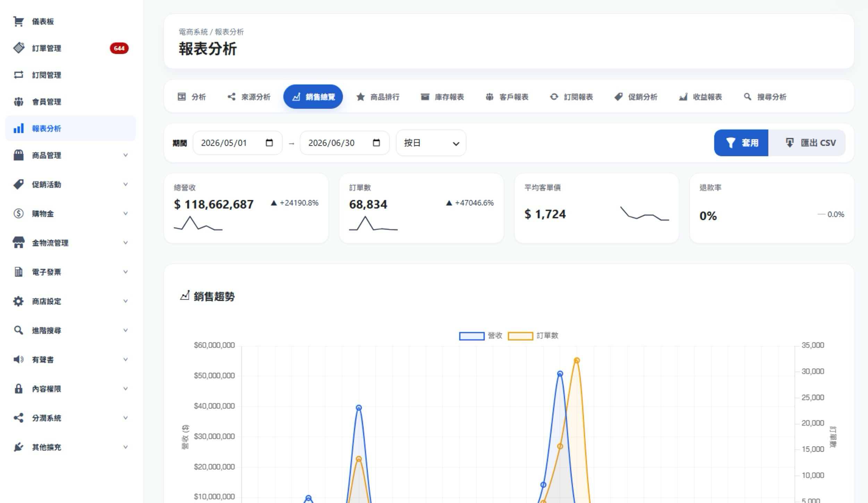The height and width of the screenshot is (503, 868).
Task: Click the 訂單管理 ticket icon
Action: coord(18,48)
